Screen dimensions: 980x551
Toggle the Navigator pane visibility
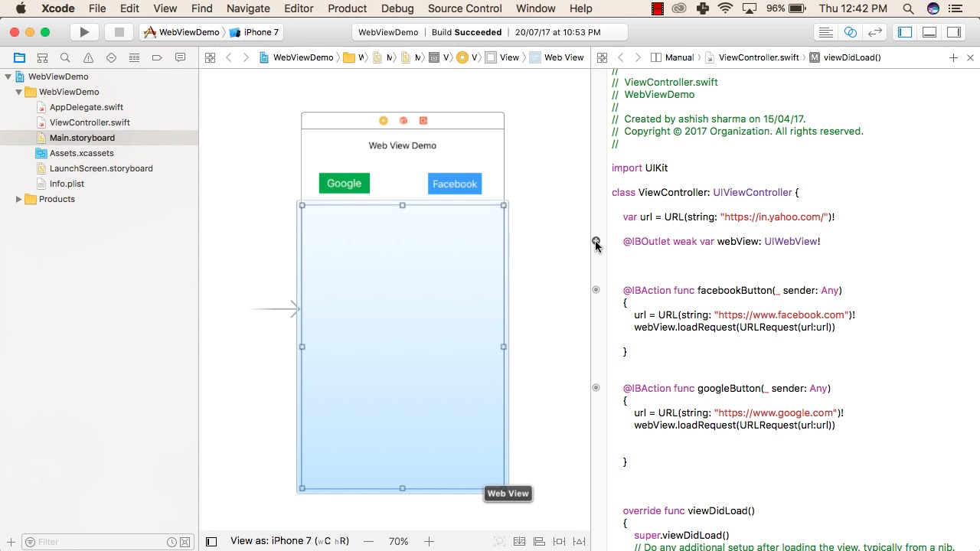(905, 32)
